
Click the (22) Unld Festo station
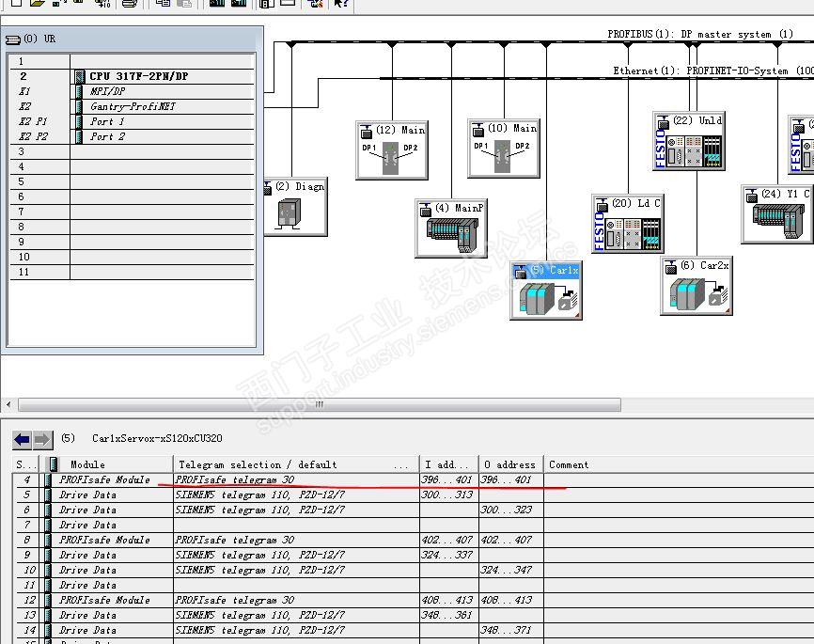[689, 142]
